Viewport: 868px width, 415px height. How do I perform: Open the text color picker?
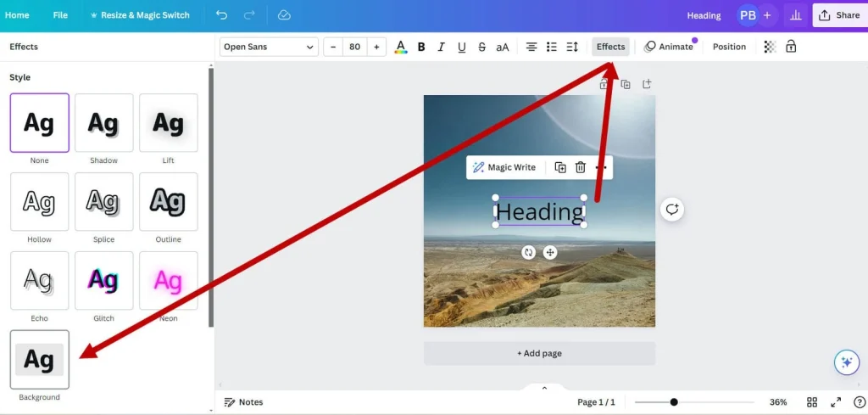401,47
